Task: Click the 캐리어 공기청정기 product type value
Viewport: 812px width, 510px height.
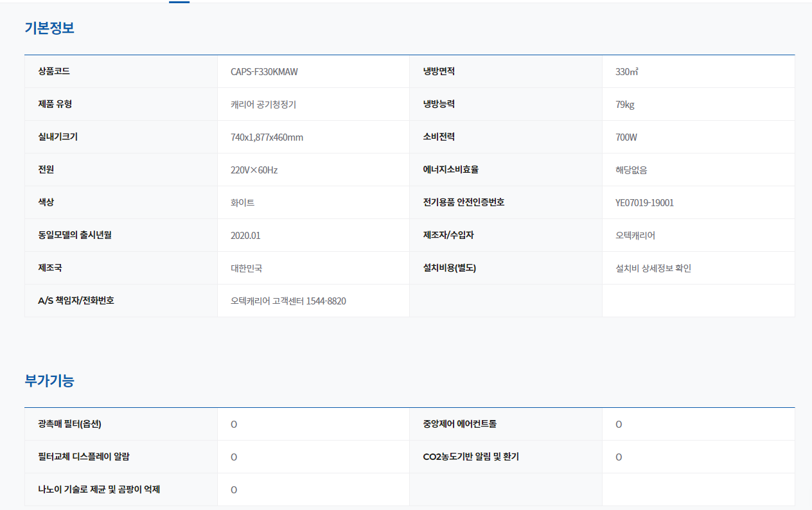Action: [263, 105]
